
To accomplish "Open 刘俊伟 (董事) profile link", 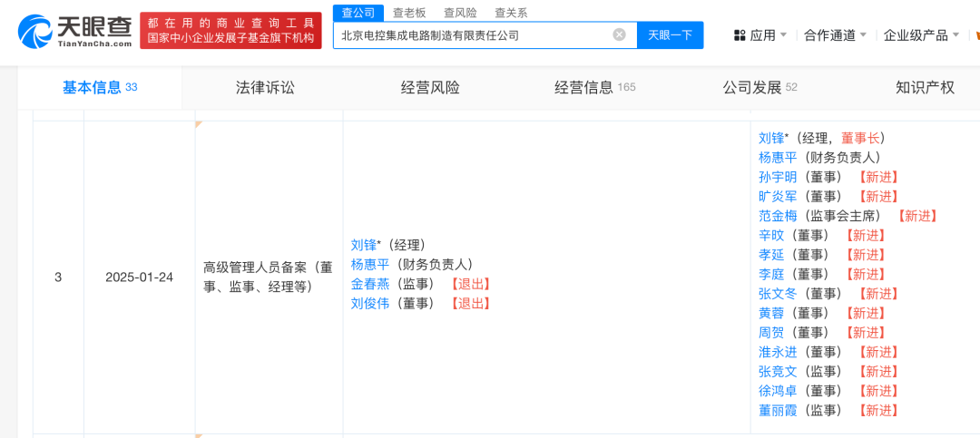I will (370, 304).
